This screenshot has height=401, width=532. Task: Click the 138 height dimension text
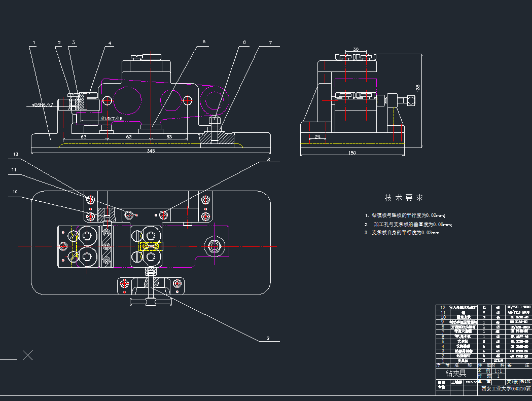pyautogui.click(x=418, y=88)
